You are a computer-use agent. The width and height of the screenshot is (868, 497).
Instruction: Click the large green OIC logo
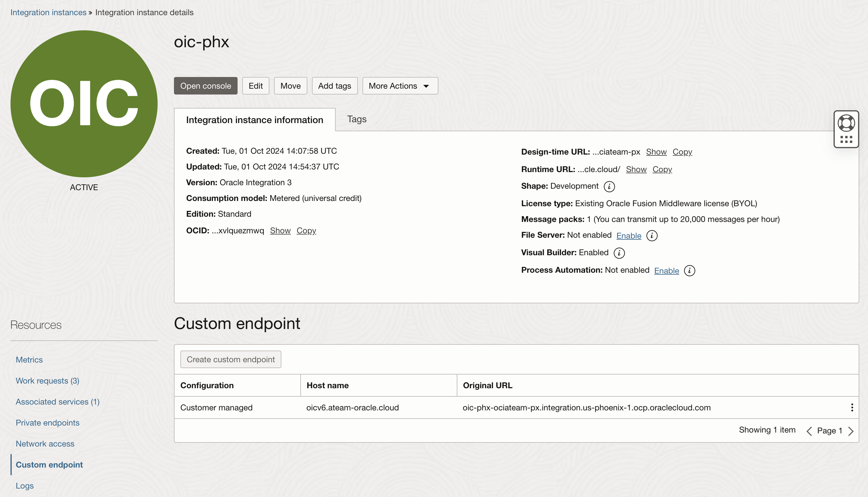(x=84, y=104)
